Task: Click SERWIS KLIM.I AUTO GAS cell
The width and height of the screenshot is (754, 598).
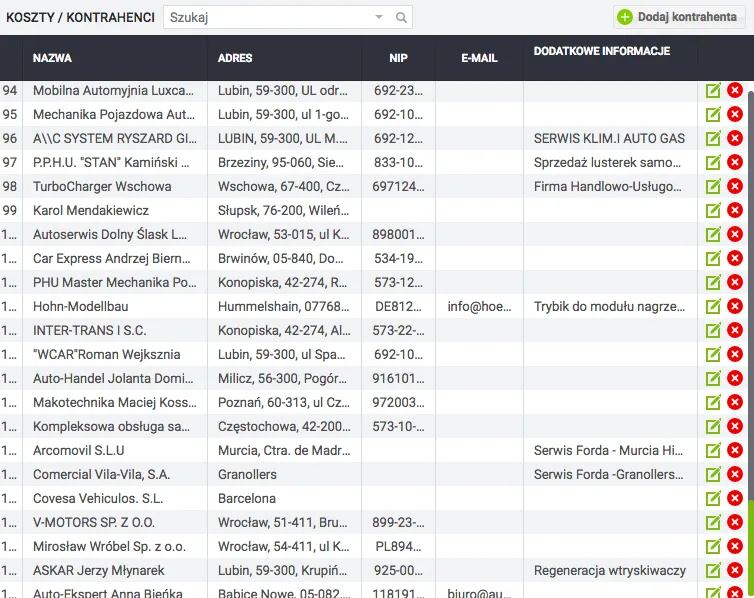Action: click(x=610, y=138)
